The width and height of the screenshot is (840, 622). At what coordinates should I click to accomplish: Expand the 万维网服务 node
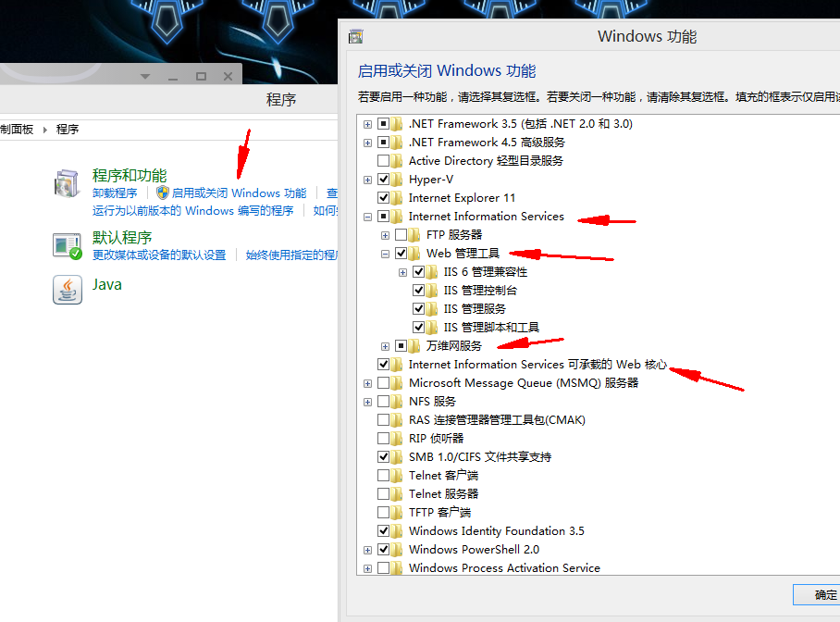click(x=385, y=346)
